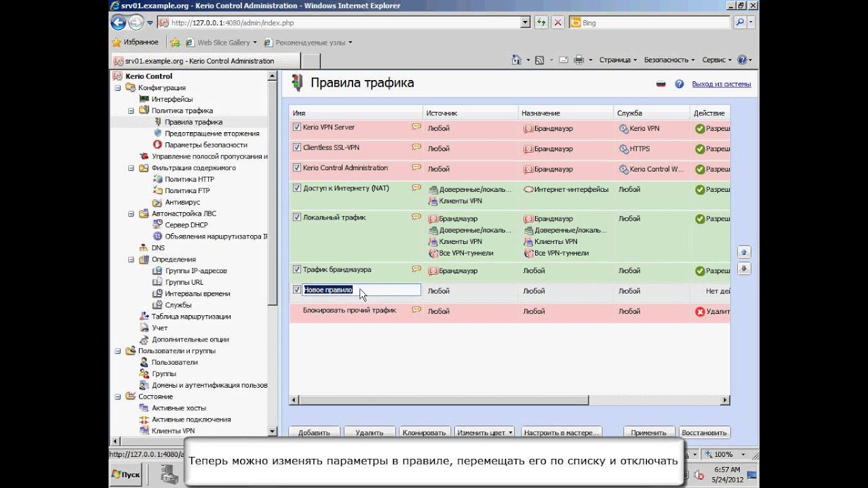Click the Bing search magnifier button
Screen dimensions: 868x488
(x=740, y=22)
